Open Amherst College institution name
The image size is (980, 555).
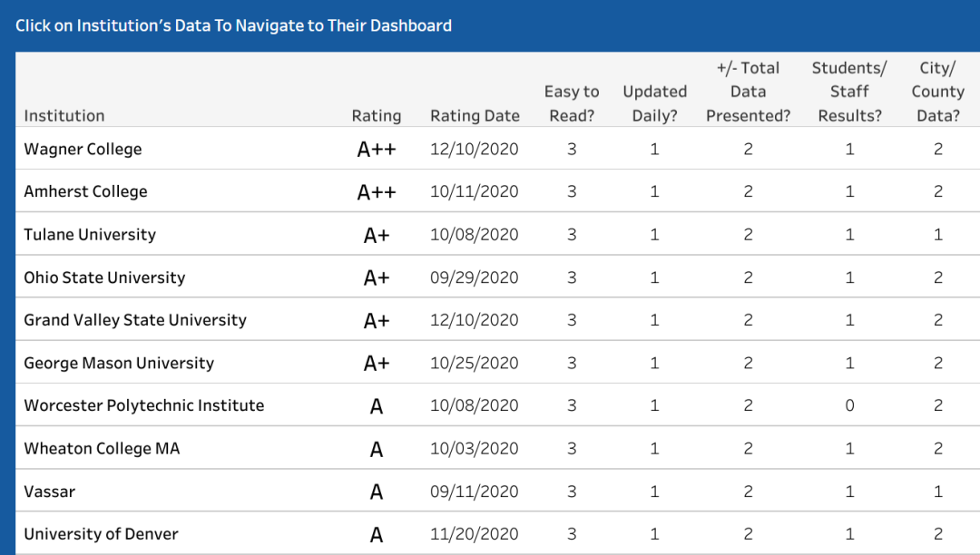click(x=85, y=191)
